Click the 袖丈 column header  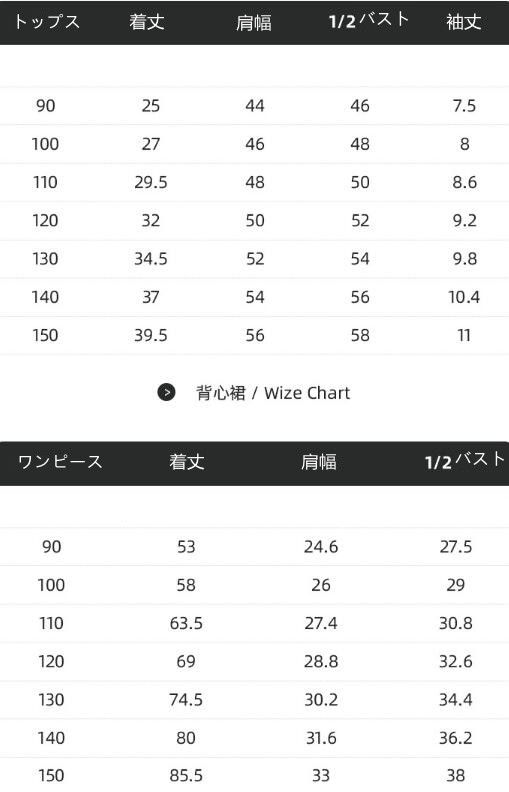(464, 22)
